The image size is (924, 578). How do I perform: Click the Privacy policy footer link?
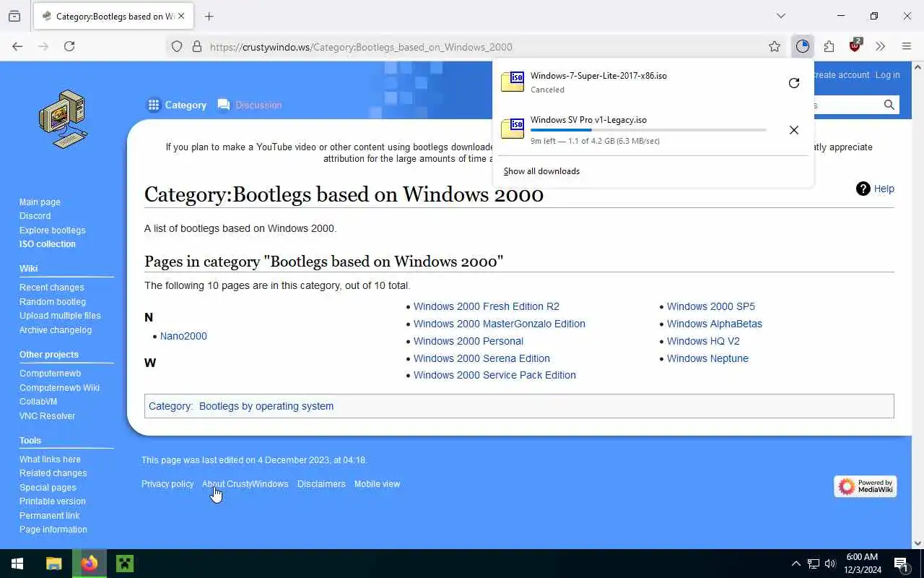click(167, 484)
